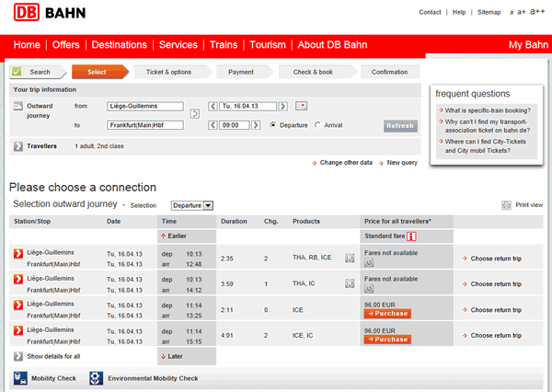The width and height of the screenshot is (552, 392).
Task: Select the Arrival radio button
Action: tap(318, 125)
